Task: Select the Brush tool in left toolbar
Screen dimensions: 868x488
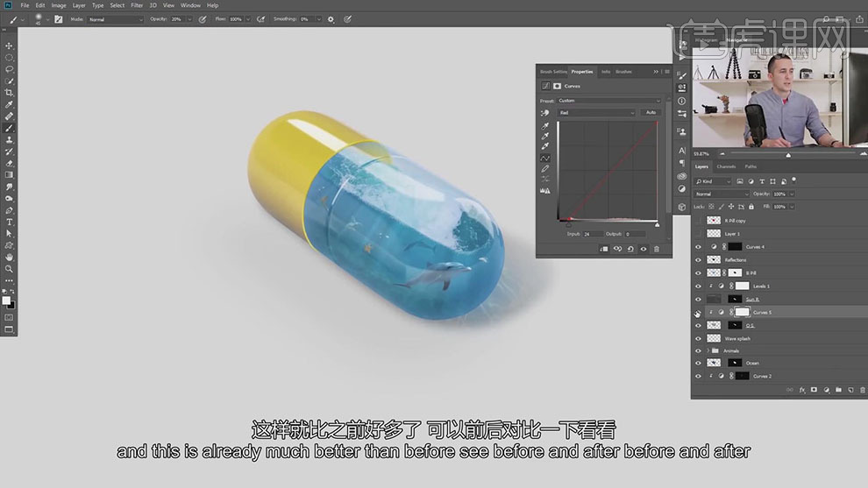Action: click(9, 129)
